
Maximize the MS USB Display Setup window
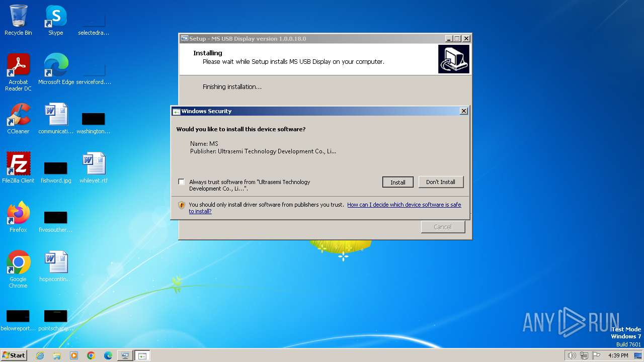(x=457, y=39)
